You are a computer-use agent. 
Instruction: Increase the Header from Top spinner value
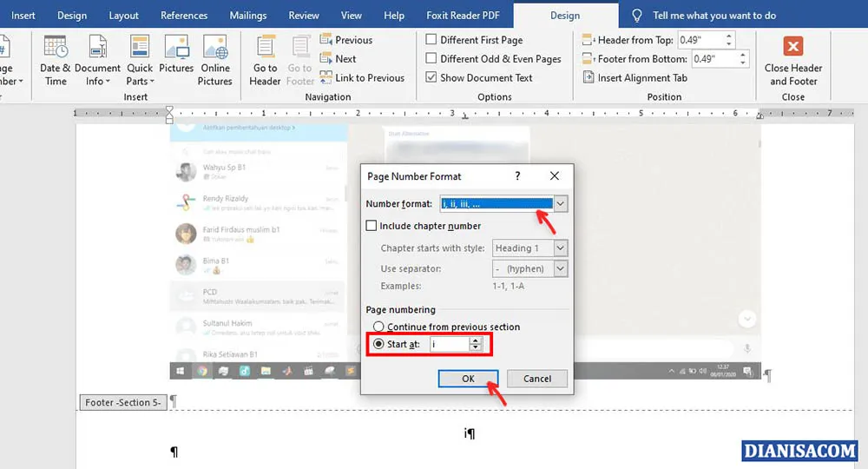[728, 36]
